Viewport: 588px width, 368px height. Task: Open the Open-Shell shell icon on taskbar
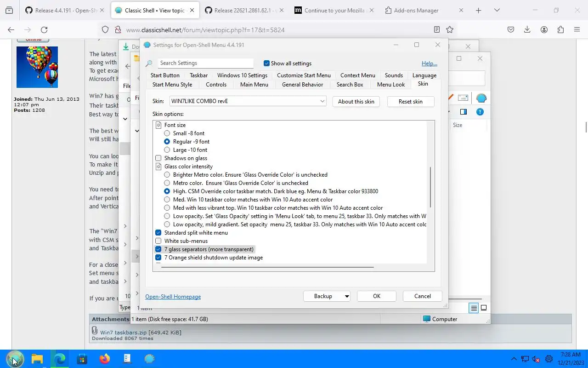[150, 359]
